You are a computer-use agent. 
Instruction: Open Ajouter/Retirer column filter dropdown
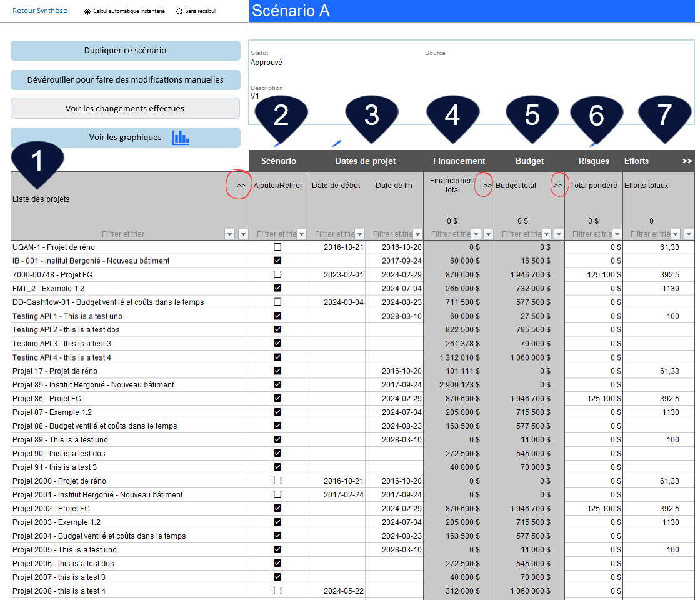(x=302, y=234)
